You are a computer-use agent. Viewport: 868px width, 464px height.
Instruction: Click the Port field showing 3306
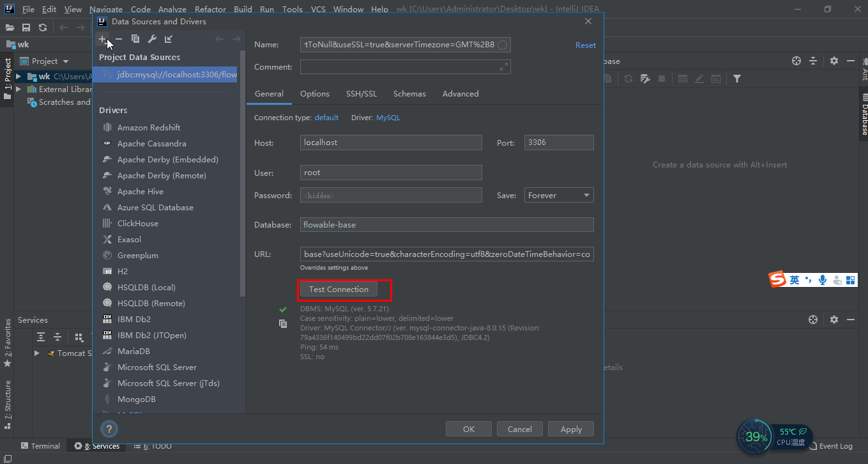click(x=559, y=143)
